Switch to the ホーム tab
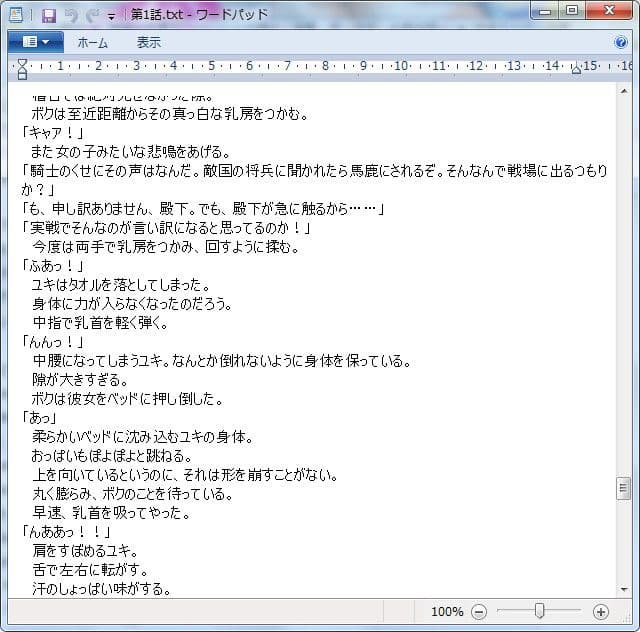The image size is (640, 632). pos(93,43)
